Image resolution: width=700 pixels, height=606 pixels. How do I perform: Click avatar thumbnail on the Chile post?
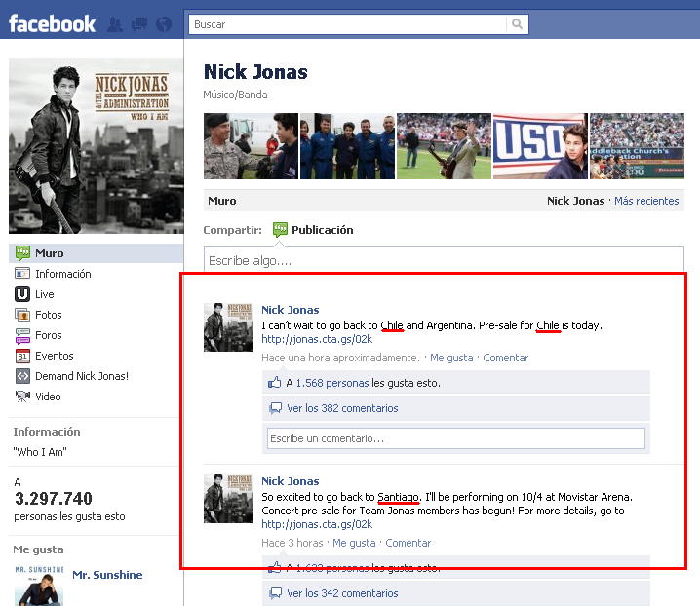[x=228, y=327]
